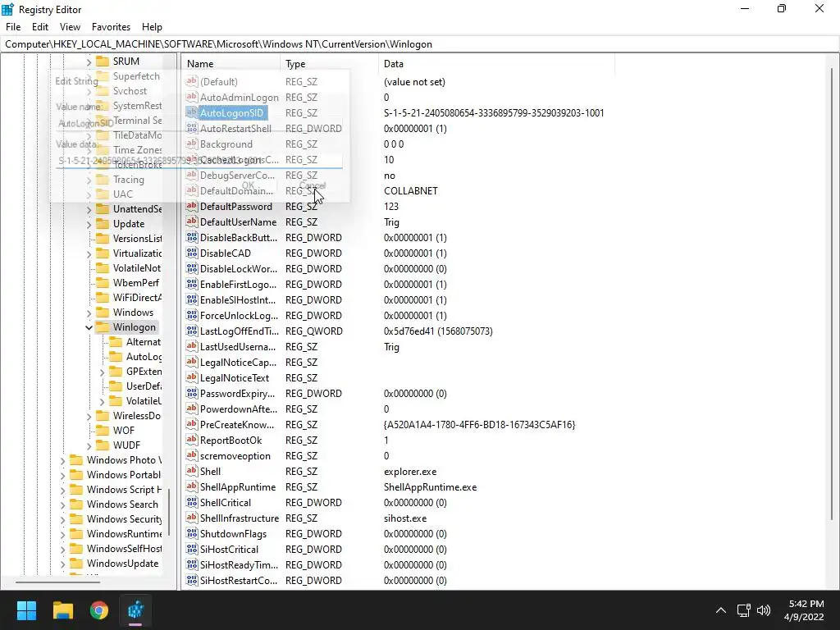Click the string icon of Shell value

pyautogui.click(x=191, y=471)
